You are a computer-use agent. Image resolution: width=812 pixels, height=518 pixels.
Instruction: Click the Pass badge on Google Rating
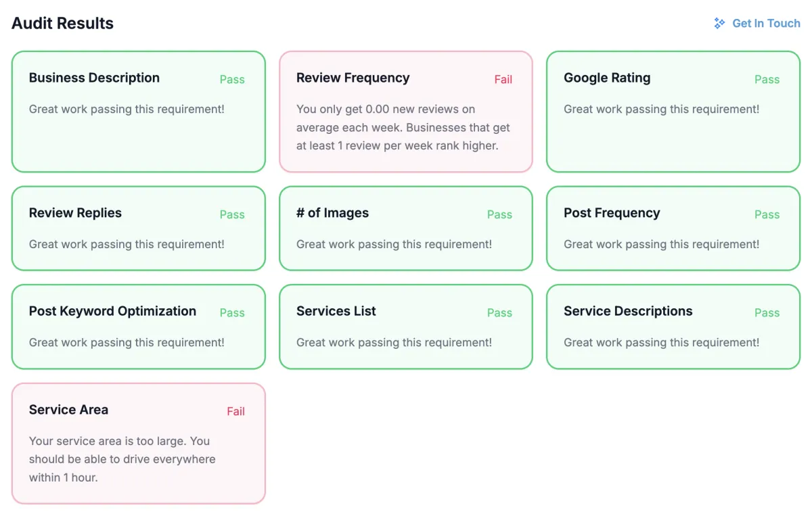pos(767,79)
